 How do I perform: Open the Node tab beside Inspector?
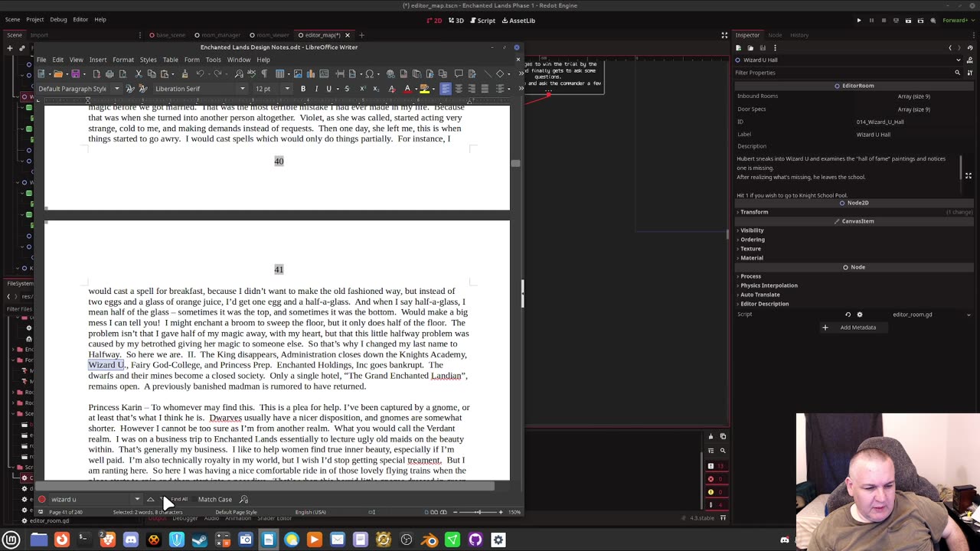775,35
